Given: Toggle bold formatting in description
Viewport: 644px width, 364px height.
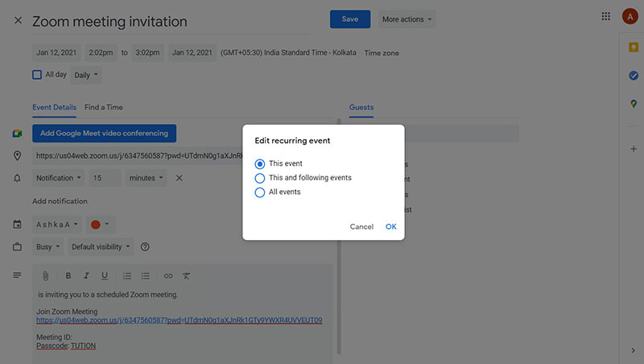Looking at the screenshot, I should pos(68,276).
